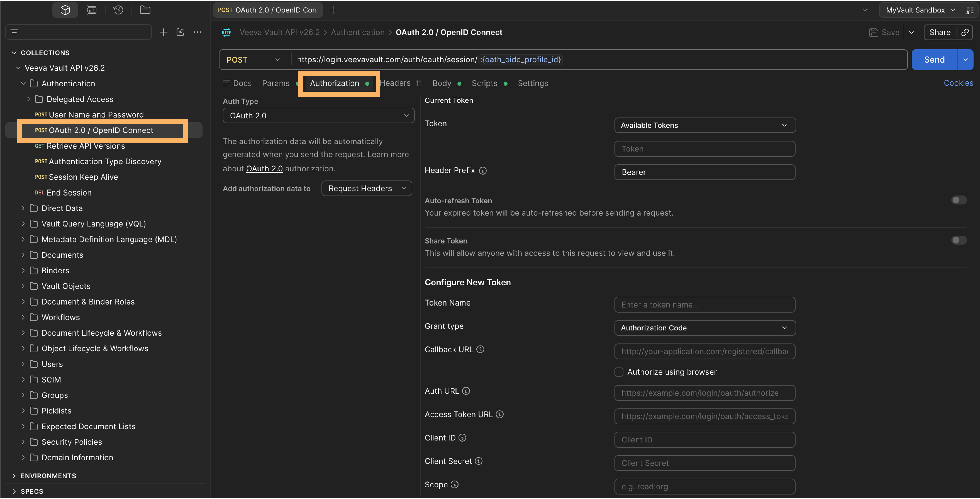980x499 pixels.
Task: Expand the Vault Objects folder
Action: click(x=23, y=286)
